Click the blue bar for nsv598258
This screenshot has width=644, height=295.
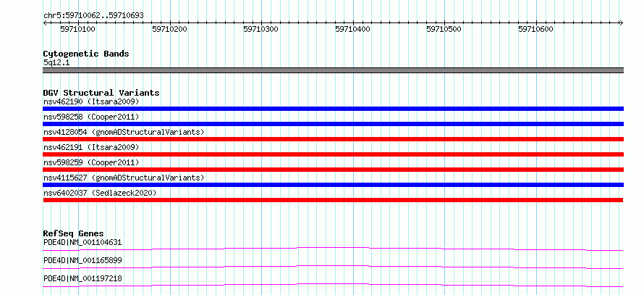pyautogui.click(x=333, y=124)
